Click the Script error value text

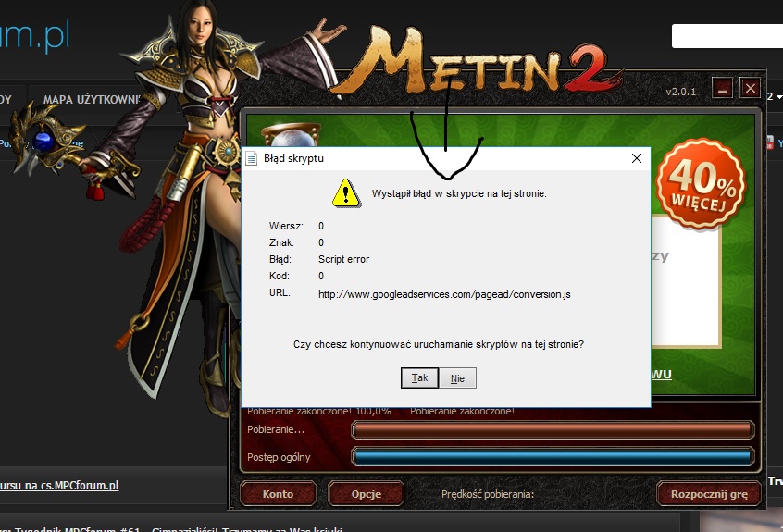[x=343, y=259]
